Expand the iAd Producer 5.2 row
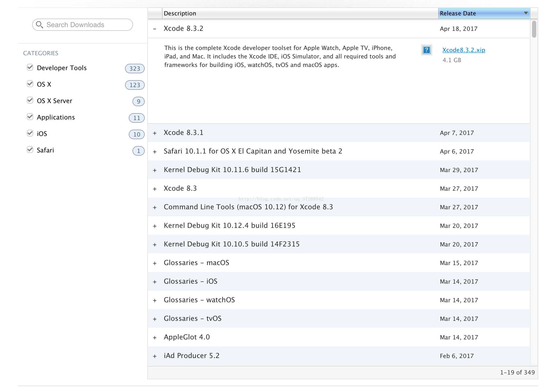This screenshot has height=392, width=557. pos(155,356)
